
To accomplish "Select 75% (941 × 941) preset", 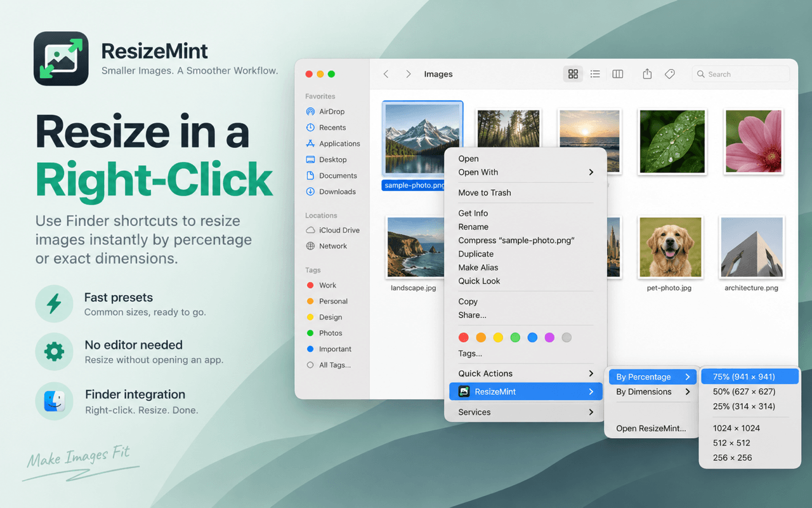I will [x=750, y=377].
